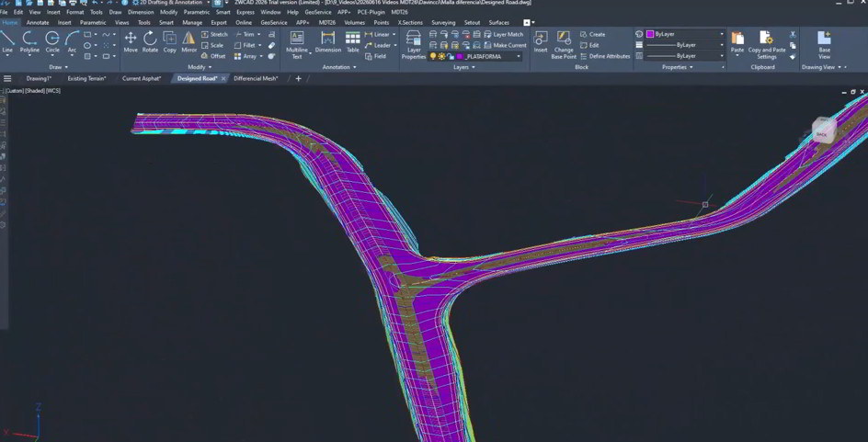868x442 pixels.
Task: Click the Linear dimension tool
Action: [x=377, y=34]
